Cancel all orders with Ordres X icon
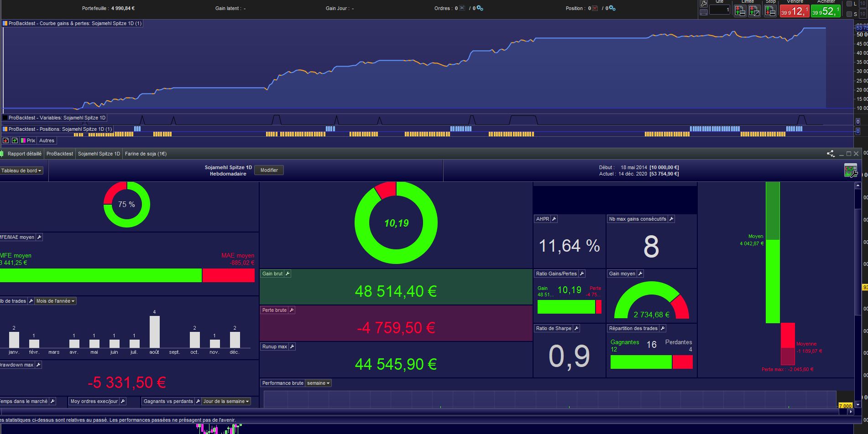The width and height of the screenshot is (868, 434). [462, 8]
